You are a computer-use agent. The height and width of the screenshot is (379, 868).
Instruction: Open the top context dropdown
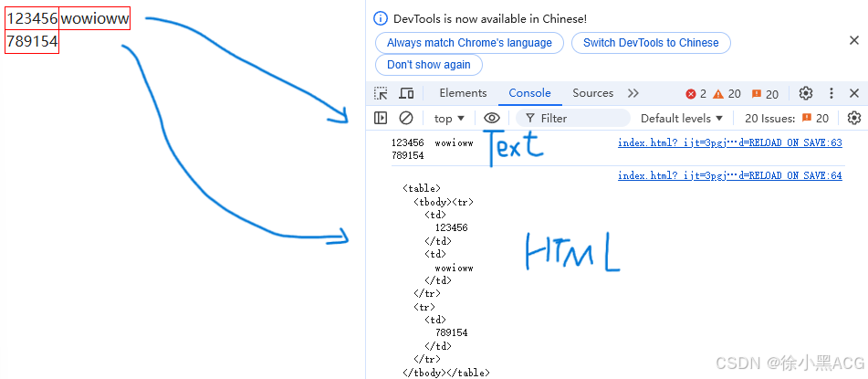click(x=449, y=118)
